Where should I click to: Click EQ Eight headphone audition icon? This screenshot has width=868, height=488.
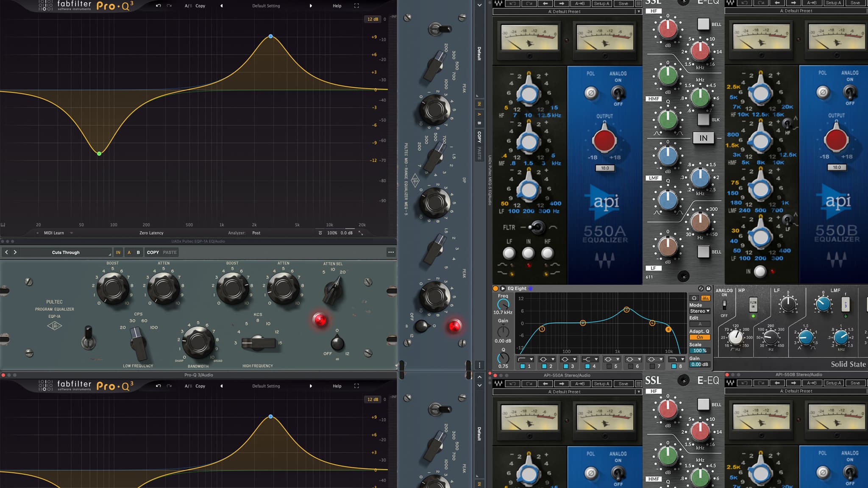pyautogui.click(x=694, y=298)
